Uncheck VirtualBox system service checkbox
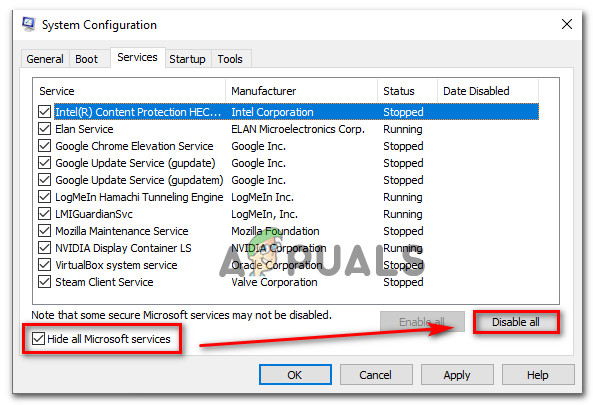The image size is (593, 405). pos(45,265)
